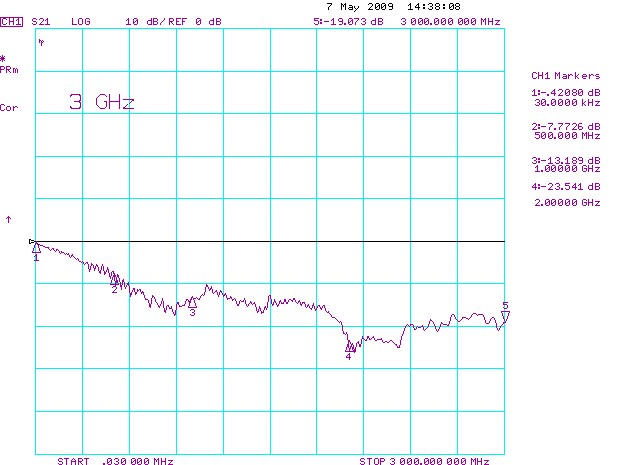Viewport: 640px width, 465px height.
Task: Click the asterisk above PRm
Action: pos(5,59)
